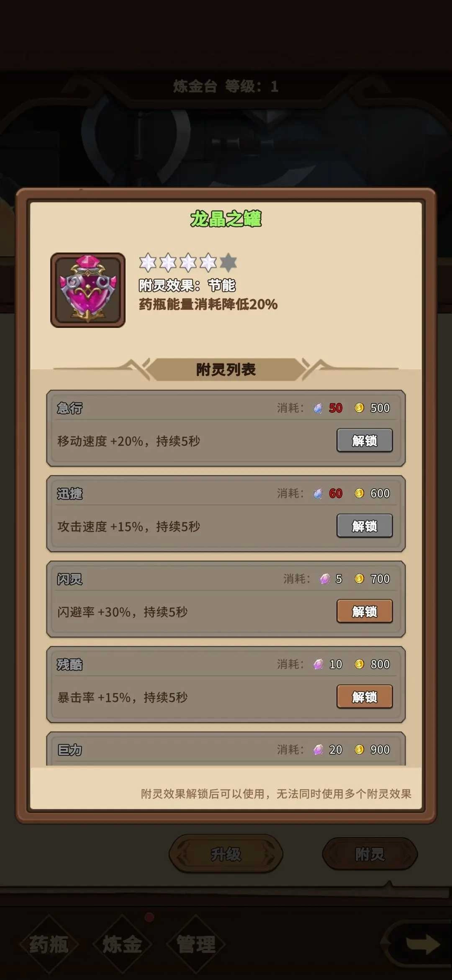
Task: Click the blue crystal cost icon for 急行
Action: [318, 408]
